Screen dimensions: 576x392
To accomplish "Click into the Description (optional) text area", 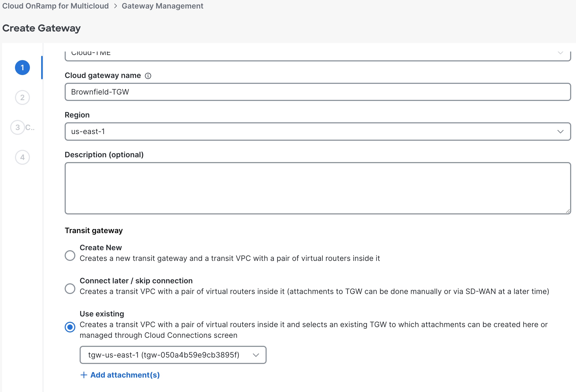I will 318,188.
